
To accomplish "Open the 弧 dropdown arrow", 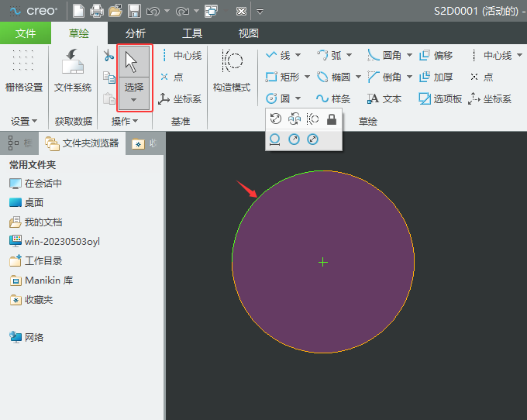I will 350,55.
